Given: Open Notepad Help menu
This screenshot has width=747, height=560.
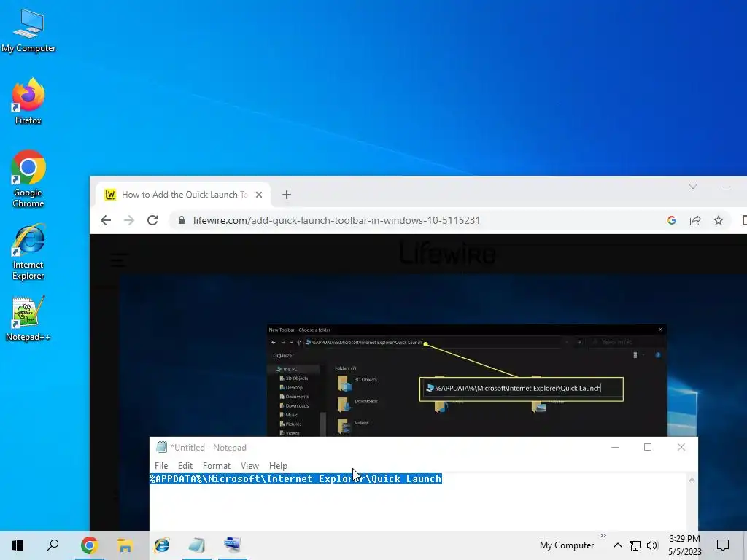Looking at the screenshot, I should click(278, 466).
